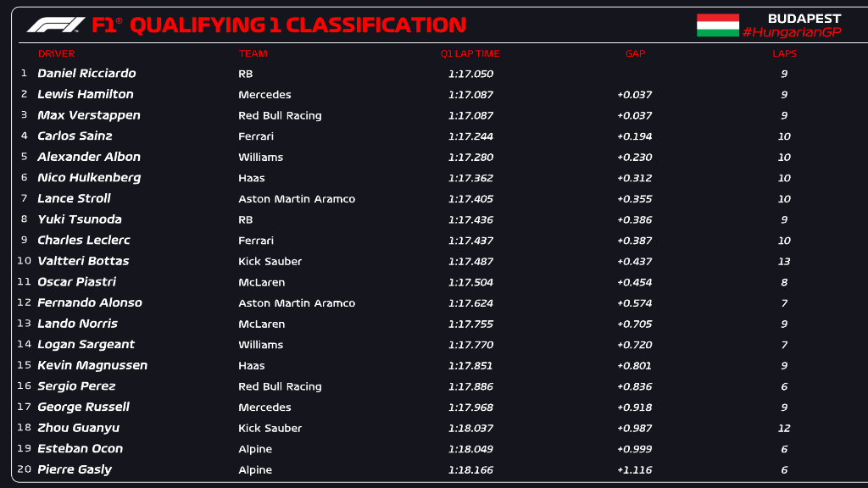
Task: Click the Williams team for Albon
Action: [x=260, y=158]
